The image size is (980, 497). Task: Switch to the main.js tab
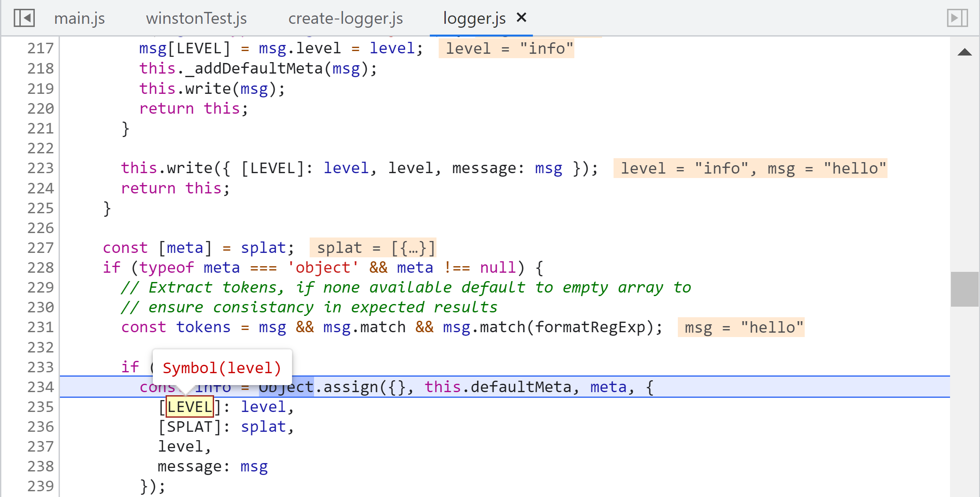79,19
